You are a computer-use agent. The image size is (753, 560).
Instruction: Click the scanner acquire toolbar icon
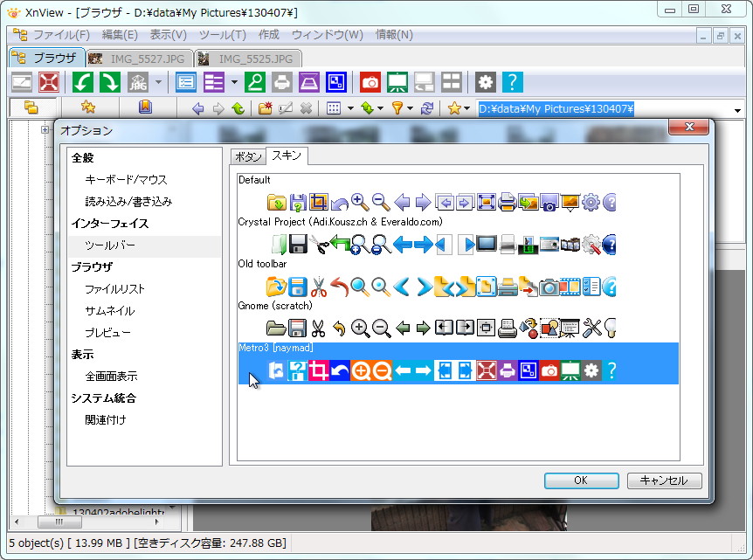308,83
